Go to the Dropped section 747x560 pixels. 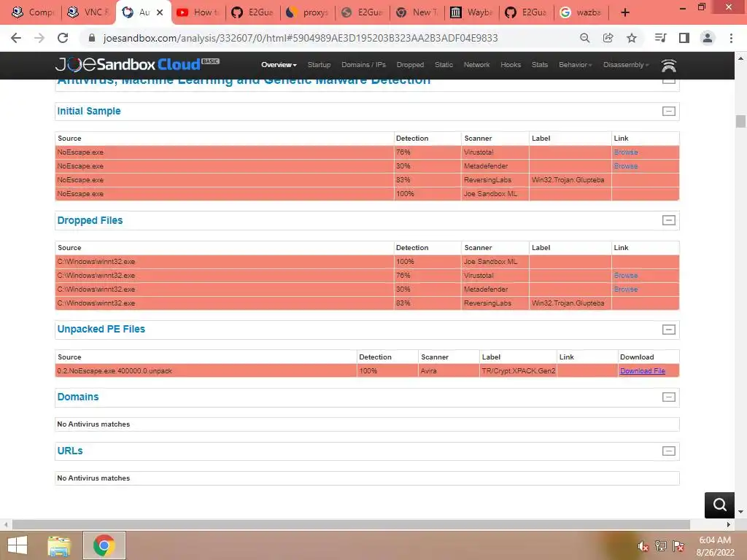(x=410, y=65)
